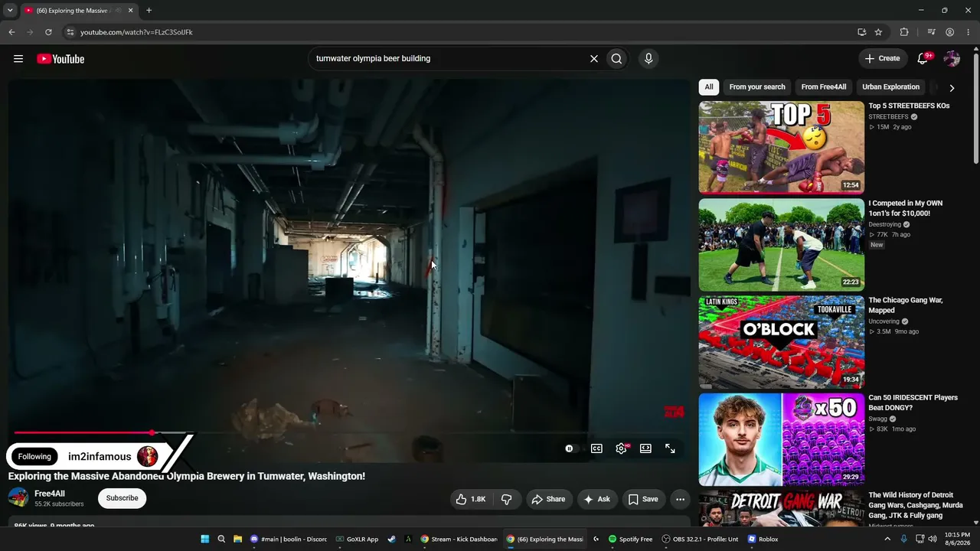Screen dimensions: 980x551
Task: Enter full screen video mode
Action: pos(670,448)
